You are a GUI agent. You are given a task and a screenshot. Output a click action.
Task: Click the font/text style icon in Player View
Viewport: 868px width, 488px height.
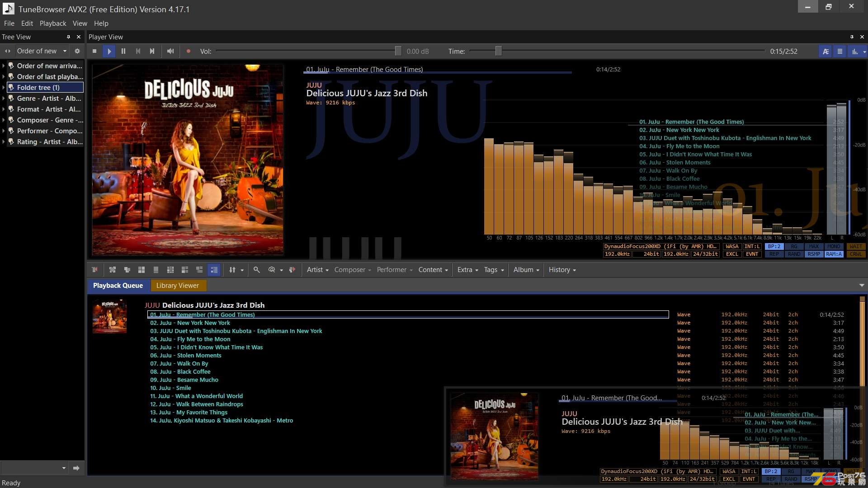(x=826, y=51)
